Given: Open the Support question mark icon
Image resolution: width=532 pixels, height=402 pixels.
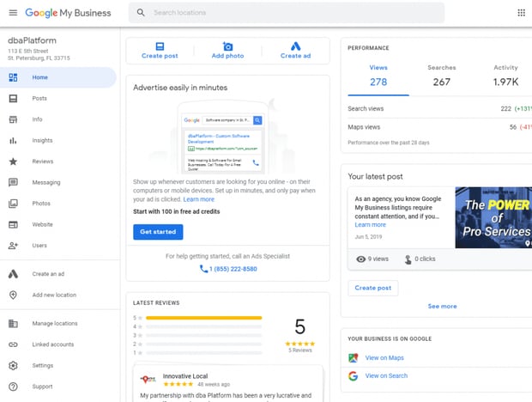Looking at the screenshot, I should (x=13, y=387).
